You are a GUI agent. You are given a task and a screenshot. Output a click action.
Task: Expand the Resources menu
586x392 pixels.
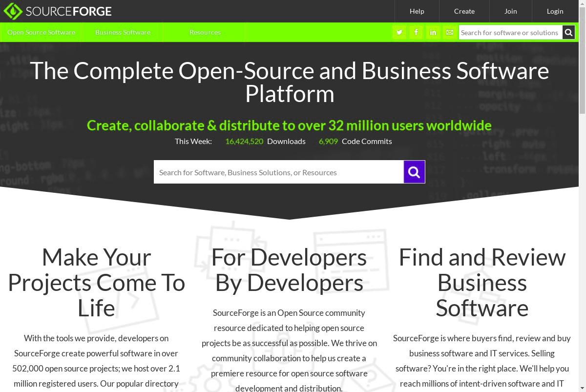205,32
